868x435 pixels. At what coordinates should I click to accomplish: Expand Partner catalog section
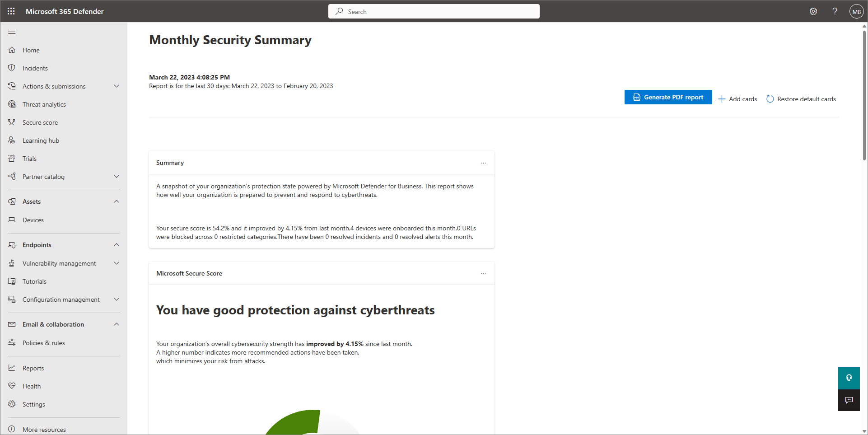coord(117,176)
